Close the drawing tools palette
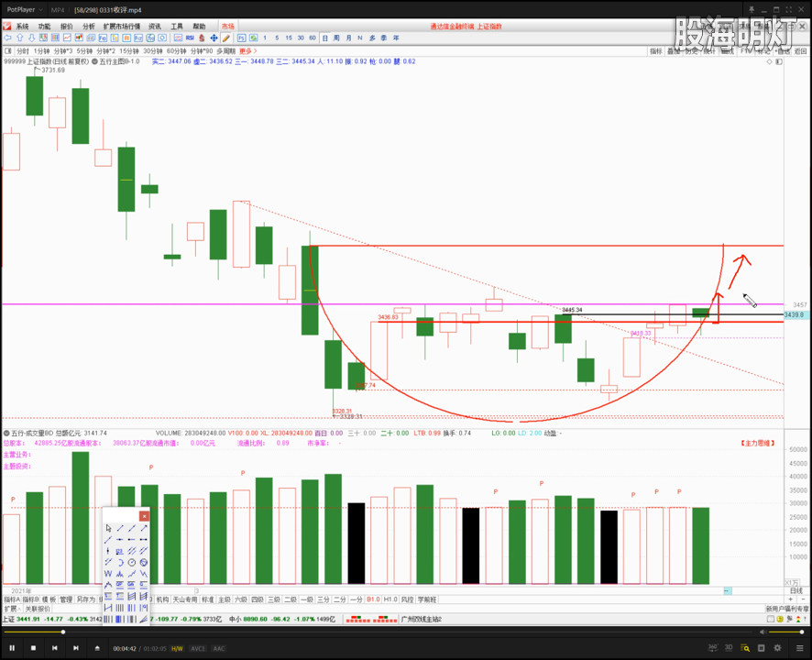812x660 pixels. click(144, 516)
